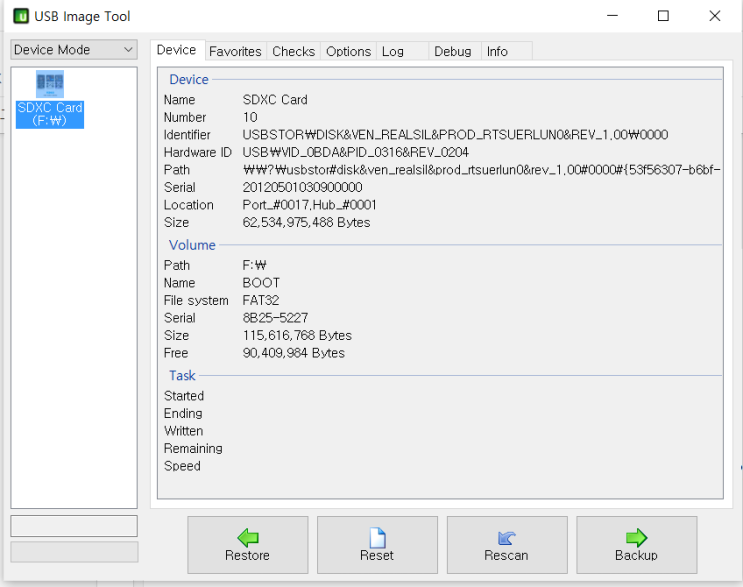Screen dimensions: 743x587
Task: Click the 'Ending' task label
Action: pos(183,413)
